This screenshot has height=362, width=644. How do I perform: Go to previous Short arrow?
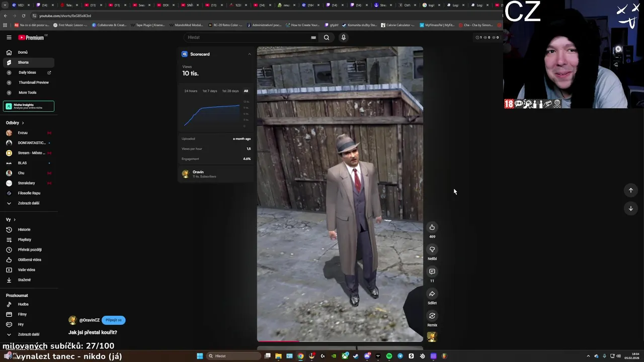(x=631, y=190)
